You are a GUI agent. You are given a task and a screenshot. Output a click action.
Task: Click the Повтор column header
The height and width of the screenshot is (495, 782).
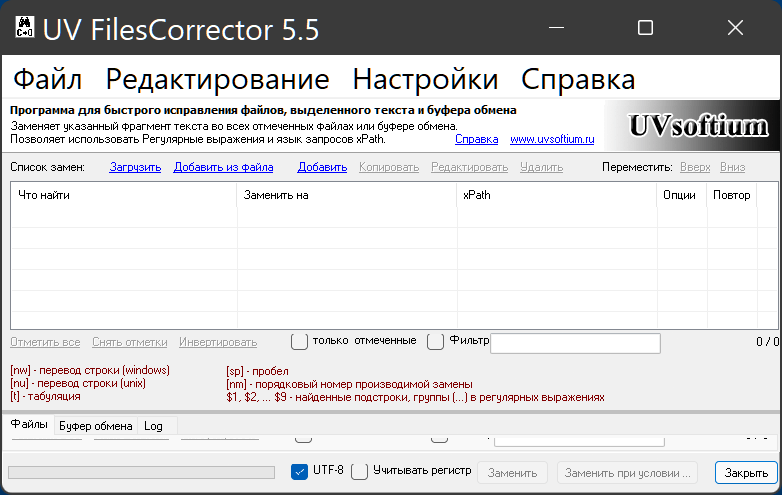point(732,195)
